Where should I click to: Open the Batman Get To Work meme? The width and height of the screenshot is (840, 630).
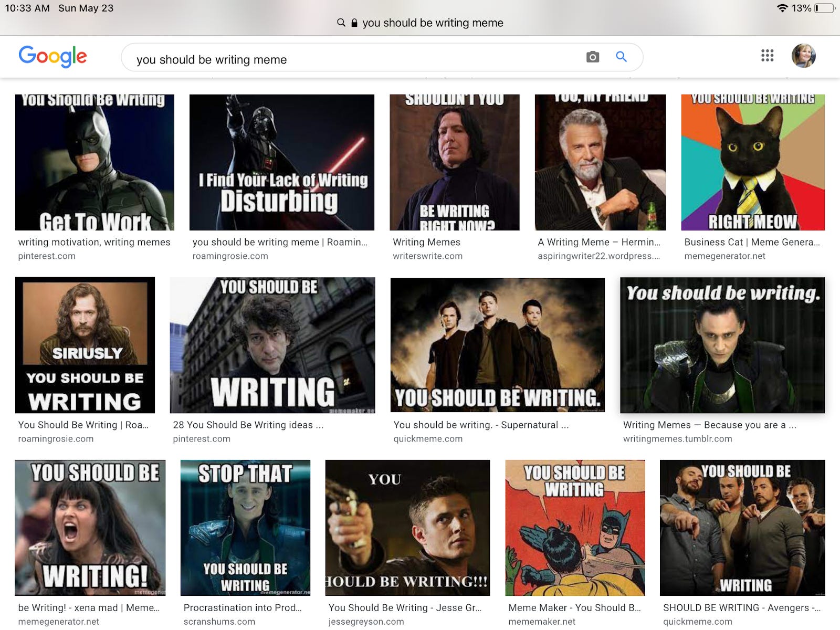[x=94, y=162]
